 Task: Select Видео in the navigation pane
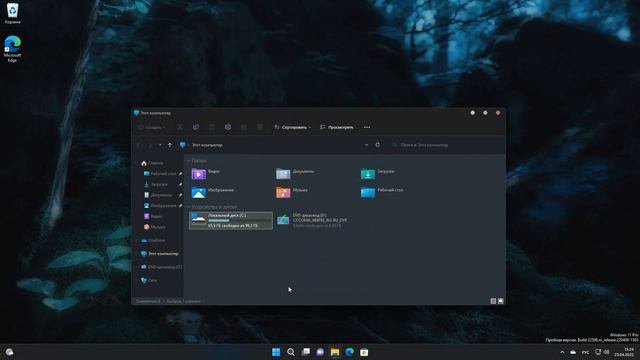click(x=153, y=216)
